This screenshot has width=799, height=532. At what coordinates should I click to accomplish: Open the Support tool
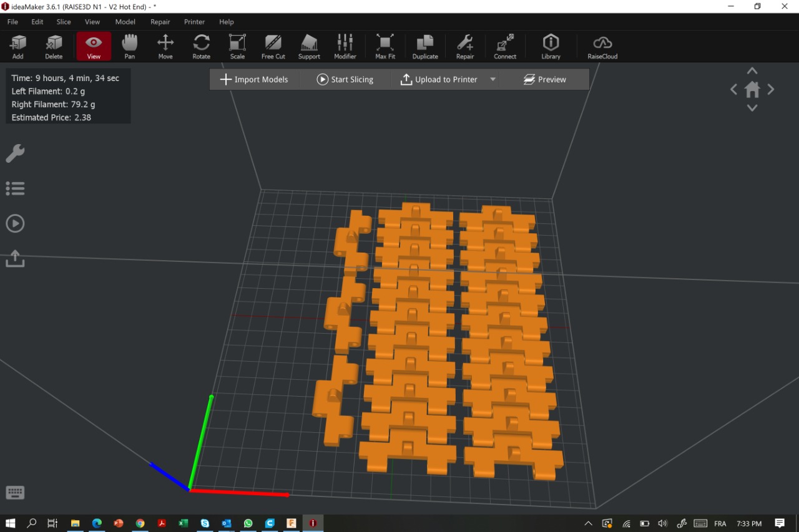(x=309, y=47)
